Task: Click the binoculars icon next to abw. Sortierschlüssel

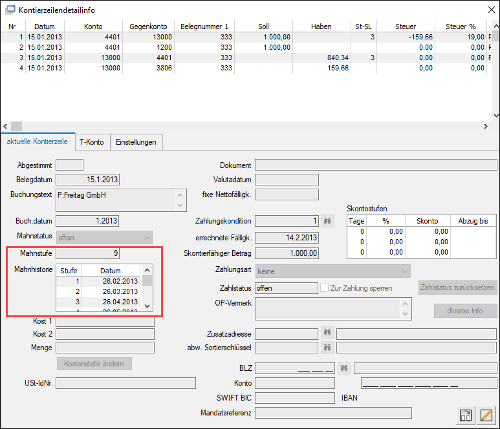Action: coord(327,347)
